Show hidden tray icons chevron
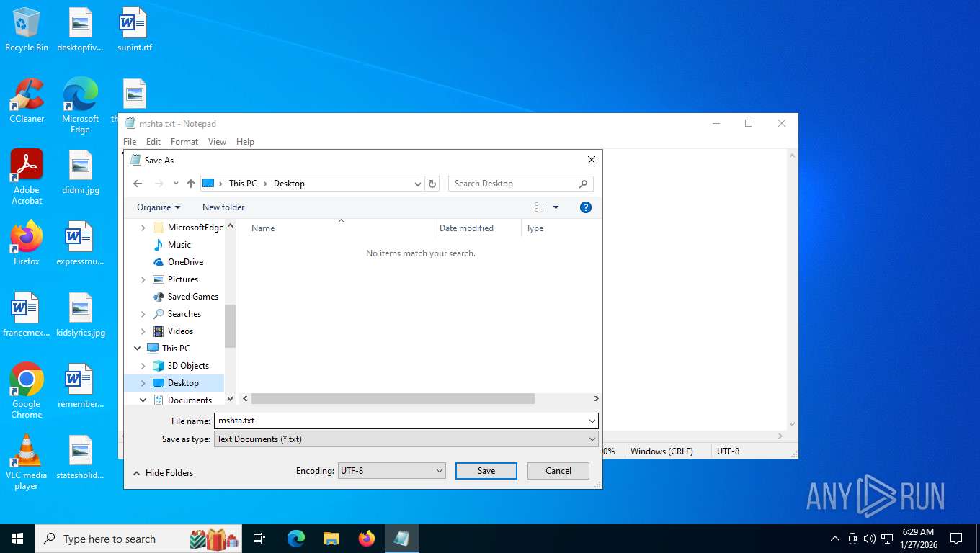The width and height of the screenshot is (980, 553). [835, 539]
